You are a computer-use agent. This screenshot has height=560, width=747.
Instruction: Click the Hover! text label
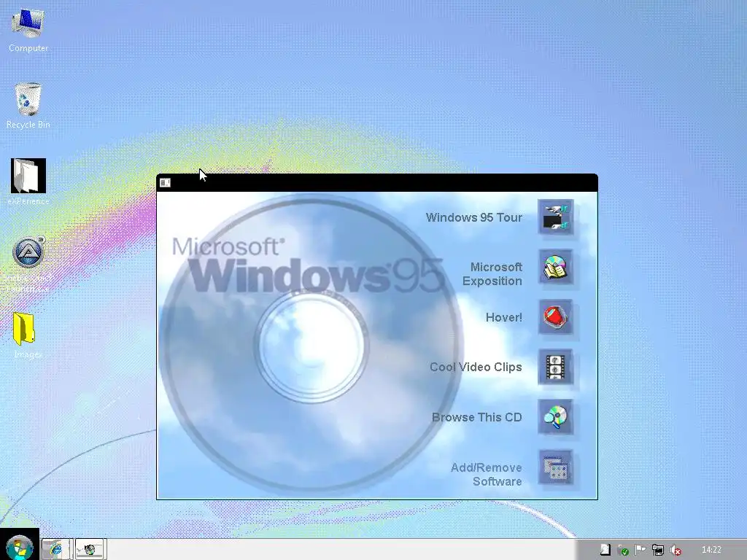tap(504, 318)
